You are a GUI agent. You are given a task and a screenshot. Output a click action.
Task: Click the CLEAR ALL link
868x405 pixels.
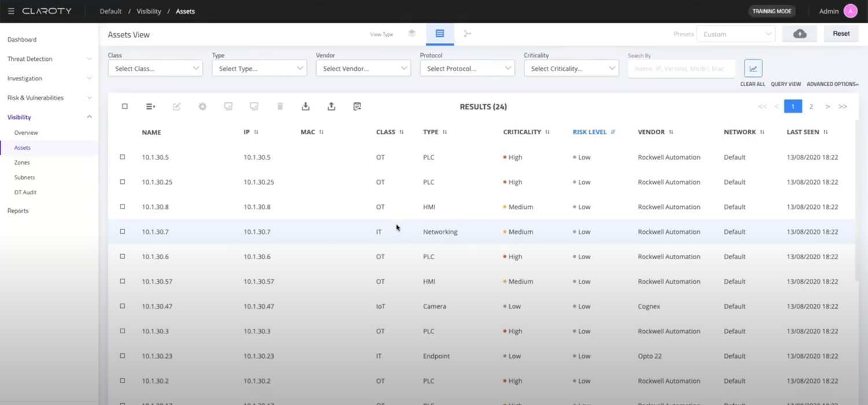752,84
